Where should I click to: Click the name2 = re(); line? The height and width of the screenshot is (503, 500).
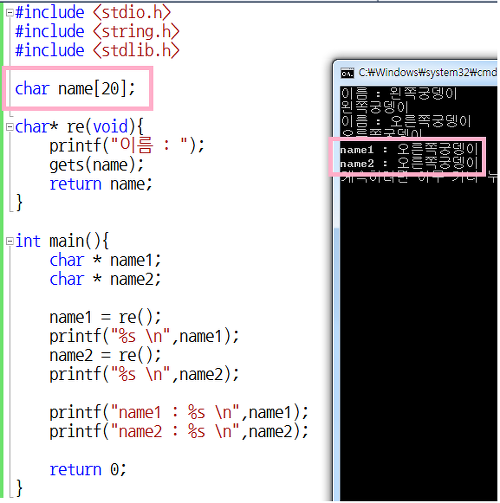coord(105,355)
